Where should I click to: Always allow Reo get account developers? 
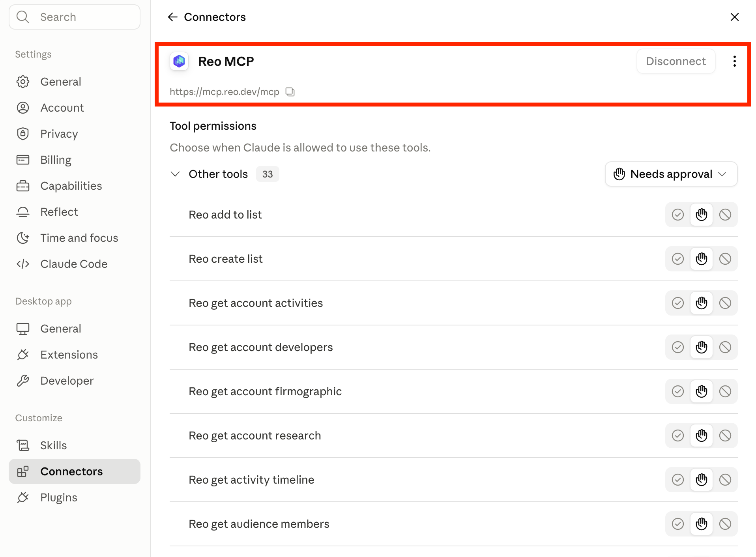click(x=678, y=347)
